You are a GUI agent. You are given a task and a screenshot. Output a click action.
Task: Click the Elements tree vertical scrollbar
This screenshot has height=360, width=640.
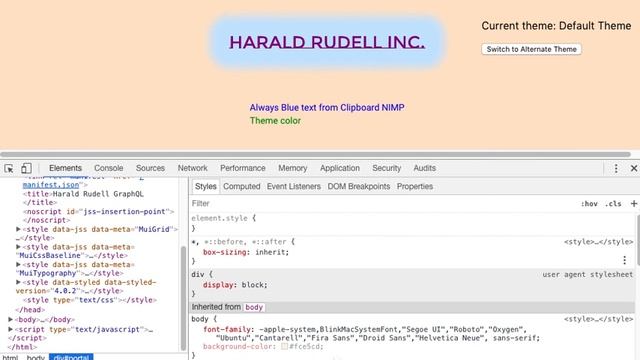coord(184,298)
